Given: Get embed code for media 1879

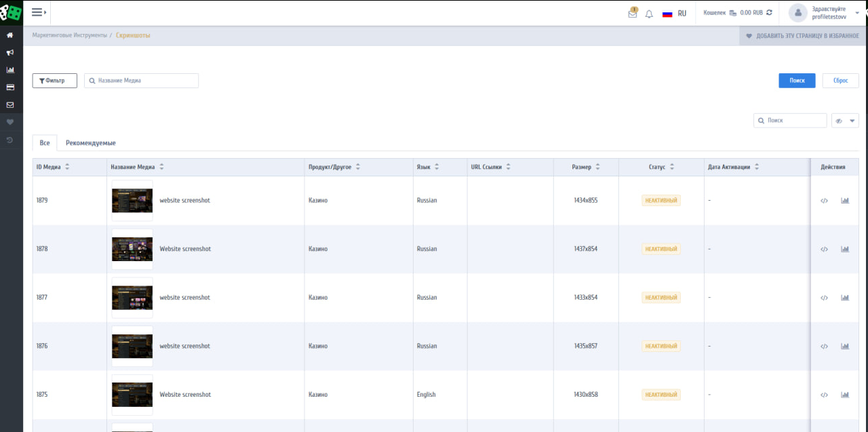Looking at the screenshot, I should pos(824,201).
